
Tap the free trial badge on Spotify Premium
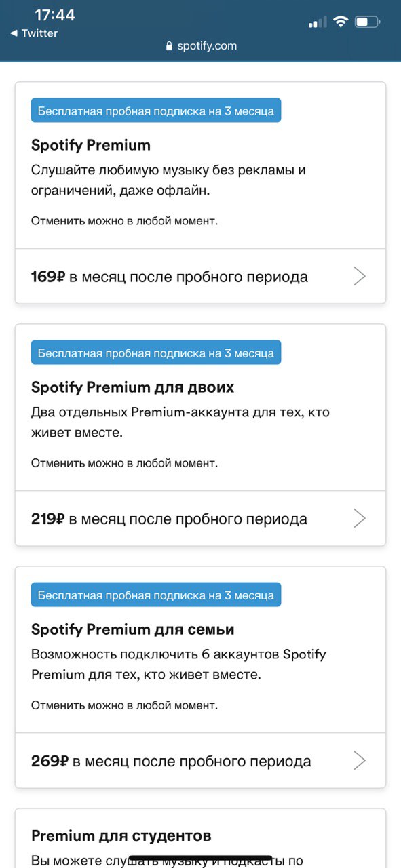[156, 111]
